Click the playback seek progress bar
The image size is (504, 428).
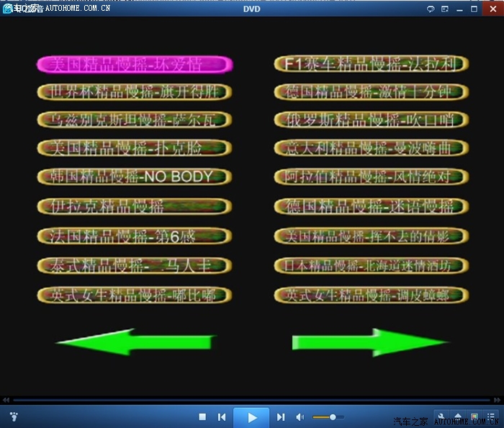click(x=252, y=400)
